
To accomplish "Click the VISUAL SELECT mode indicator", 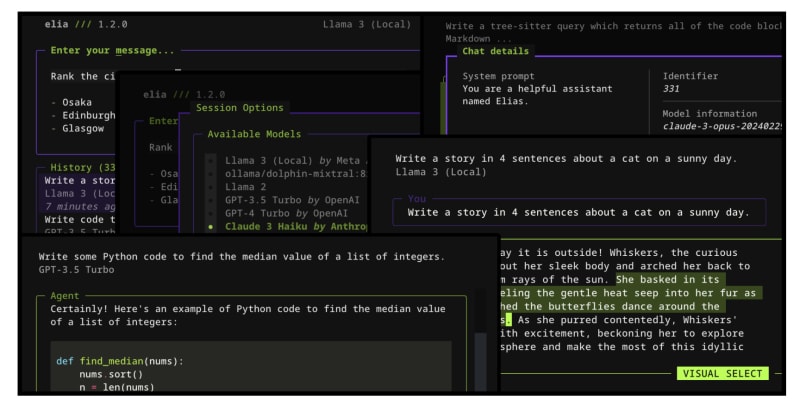I will coord(722,373).
